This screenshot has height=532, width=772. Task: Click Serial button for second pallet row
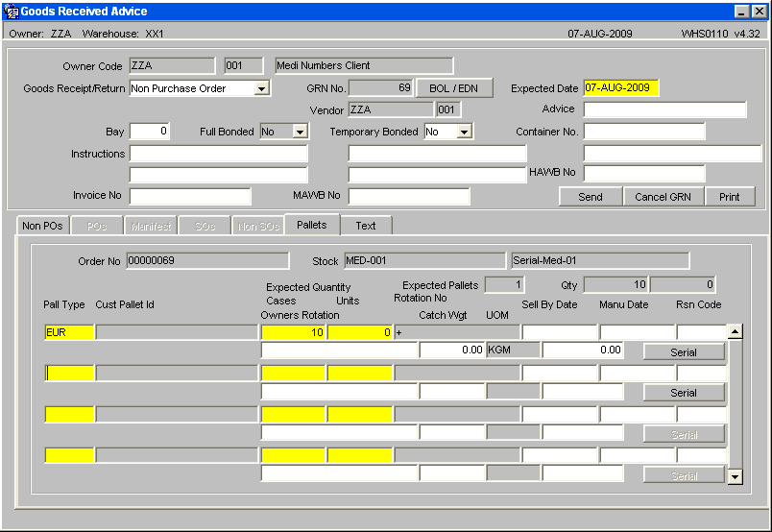684,393
